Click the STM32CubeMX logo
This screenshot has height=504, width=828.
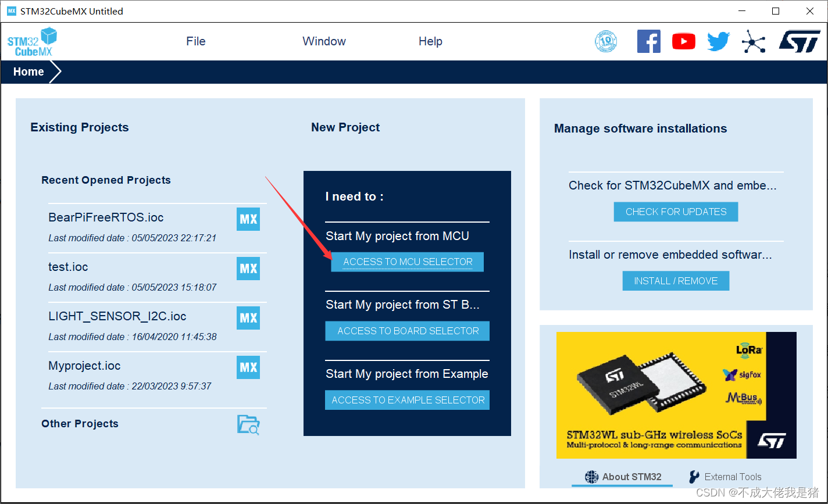coord(32,42)
